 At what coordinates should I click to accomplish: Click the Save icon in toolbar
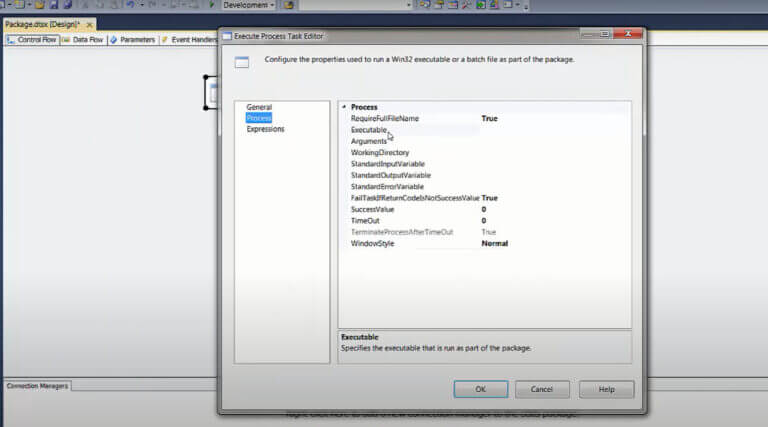[54, 5]
